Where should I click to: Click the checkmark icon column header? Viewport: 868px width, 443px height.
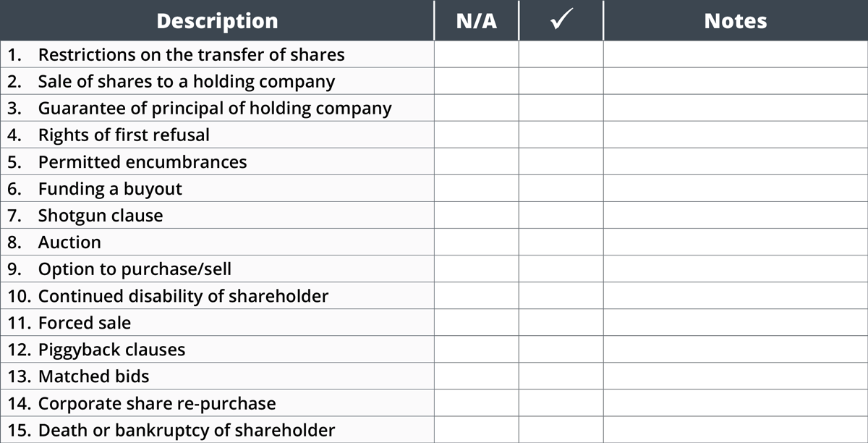point(561,20)
